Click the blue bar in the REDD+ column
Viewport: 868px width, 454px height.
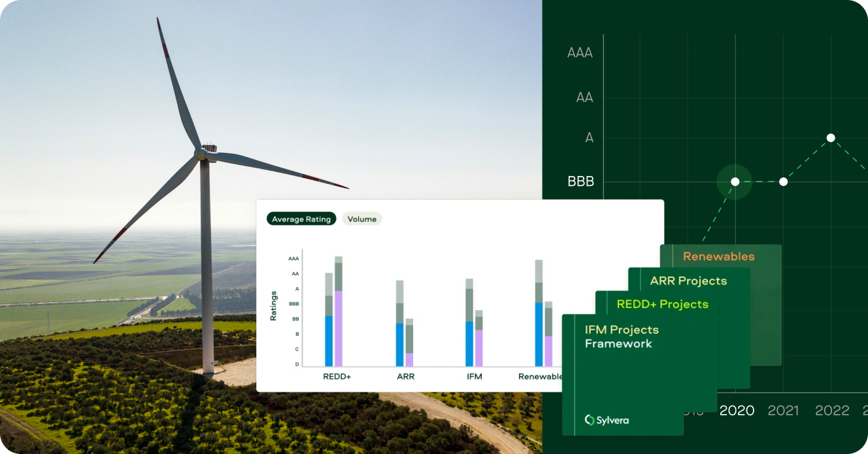click(328, 339)
